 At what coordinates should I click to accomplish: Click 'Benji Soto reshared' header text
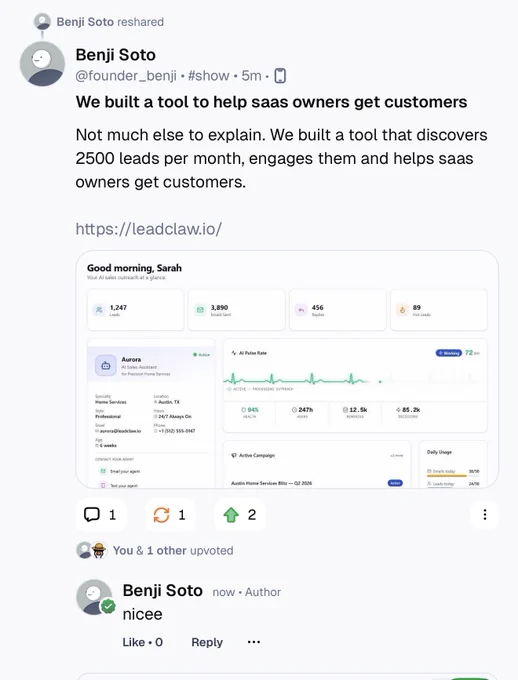110,22
